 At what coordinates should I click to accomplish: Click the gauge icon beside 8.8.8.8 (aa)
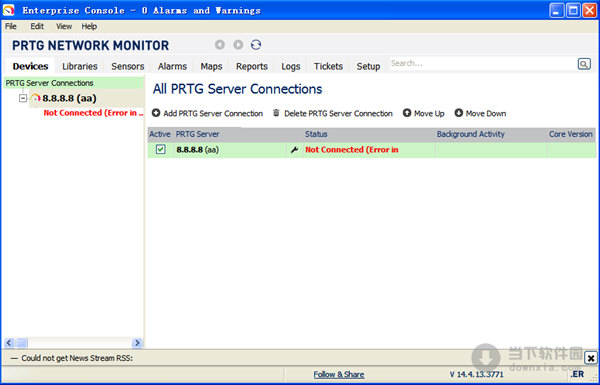click(x=36, y=98)
